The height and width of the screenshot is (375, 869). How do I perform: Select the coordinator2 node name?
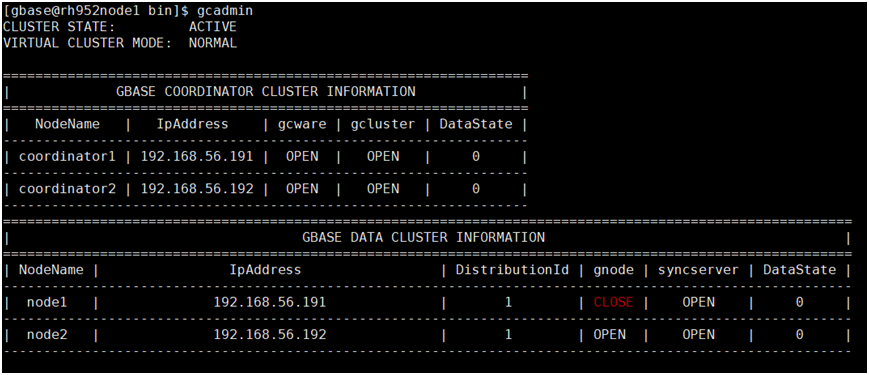(x=68, y=189)
